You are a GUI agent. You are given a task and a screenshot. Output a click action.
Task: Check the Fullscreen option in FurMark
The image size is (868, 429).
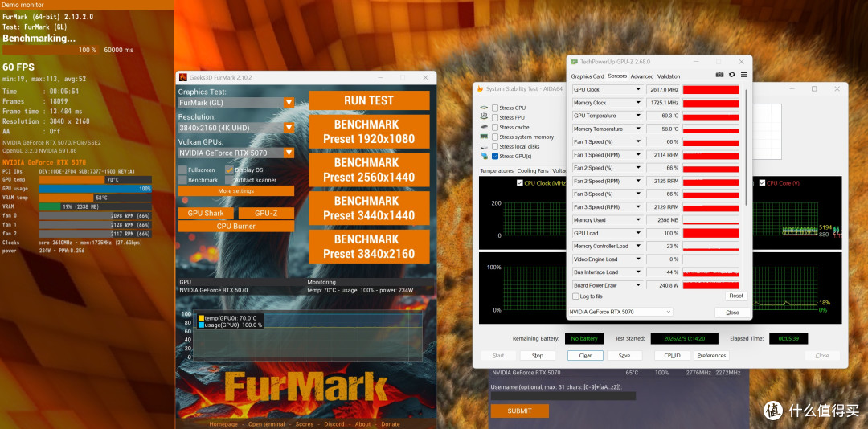pyautogui.click(x=182, y=170)
